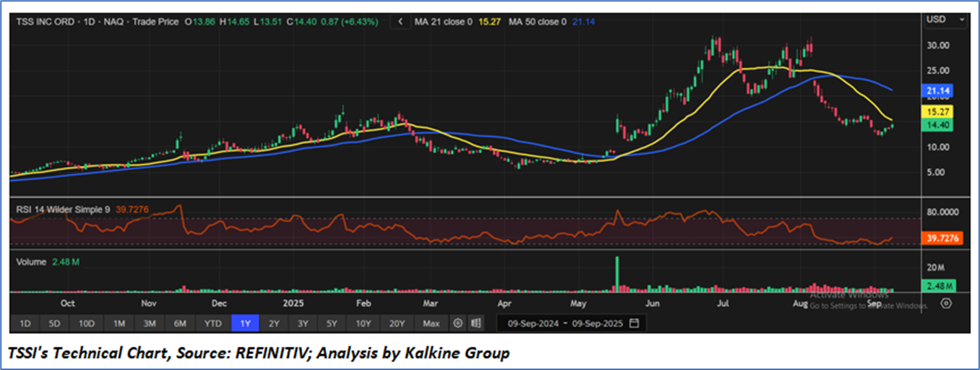Open chart settings target icon near Sep
Image resolution: width=980 pixels, height=370 pixels.
pos(947,304)
